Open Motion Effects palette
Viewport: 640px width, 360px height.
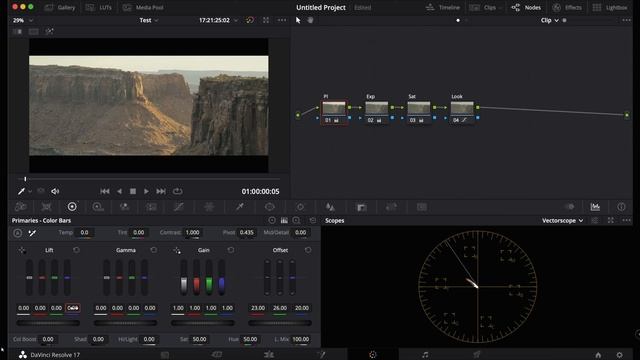click(x=151, y=207)
